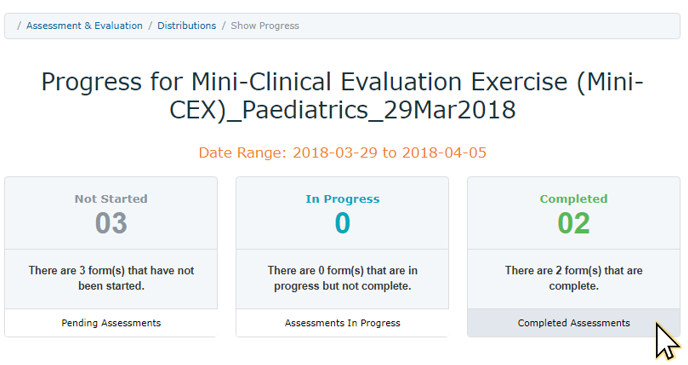The width and height of the screenshot is (688, 365).
Task: Click the Mini-CEX progress page title
Action: 342,96
